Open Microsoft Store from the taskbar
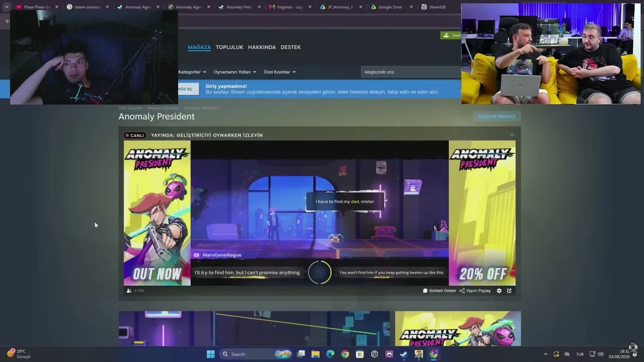Image resolution: width=644 pixels, height=362 pixels. (x=360, y=354)
